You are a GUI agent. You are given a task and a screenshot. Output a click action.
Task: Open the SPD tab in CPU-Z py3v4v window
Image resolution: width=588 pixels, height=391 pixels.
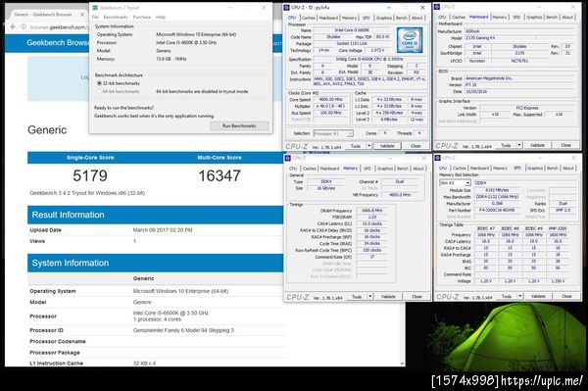366,18
